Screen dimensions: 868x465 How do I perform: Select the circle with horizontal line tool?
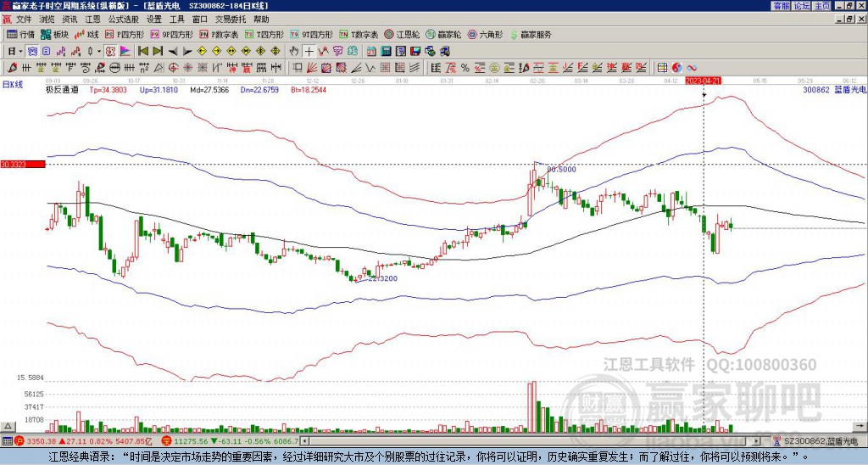pos(114,68)
